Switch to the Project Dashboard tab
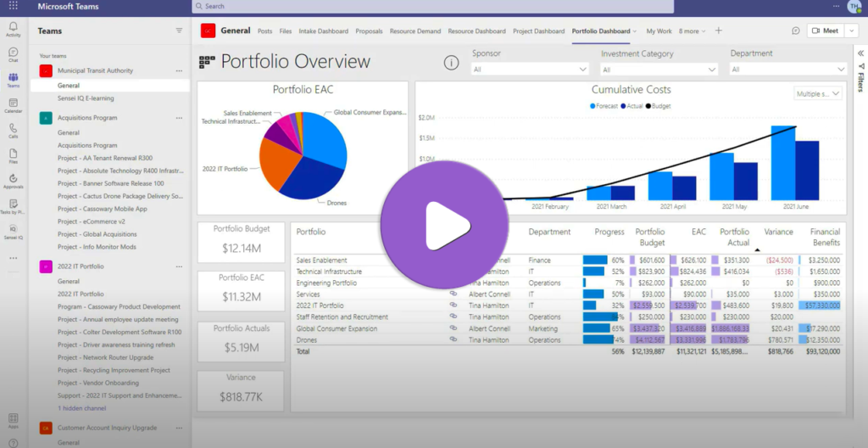This screenshot has width=868, height=448. tap(538, 31)
